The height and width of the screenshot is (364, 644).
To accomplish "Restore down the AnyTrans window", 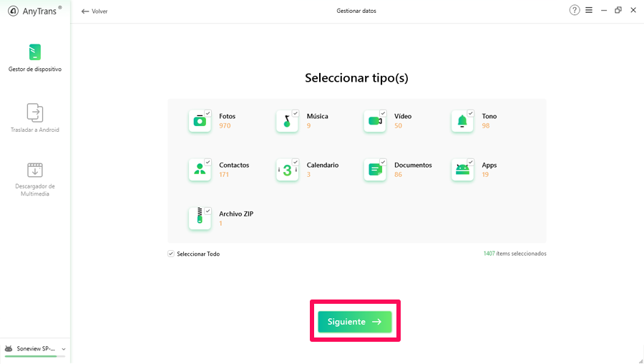I will [x=618, y=10].
